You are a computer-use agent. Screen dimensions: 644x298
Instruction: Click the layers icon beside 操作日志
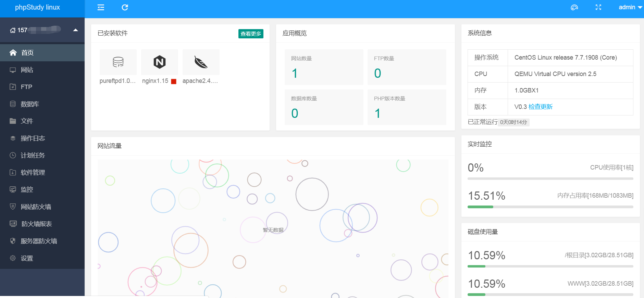pos(13,138)
